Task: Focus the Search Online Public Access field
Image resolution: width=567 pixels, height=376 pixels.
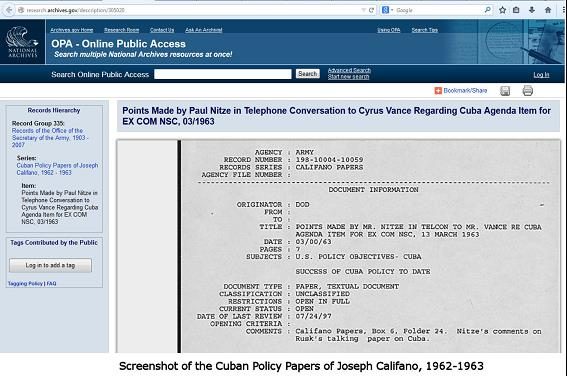Action: [x=223, y=74]
